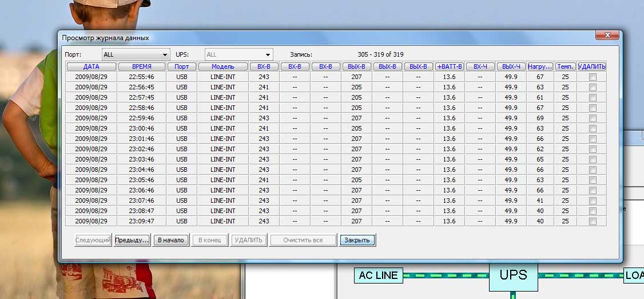644x299 pixels.
Task: Select the +ВАТТ-В column header
Action: pos(450,66)
